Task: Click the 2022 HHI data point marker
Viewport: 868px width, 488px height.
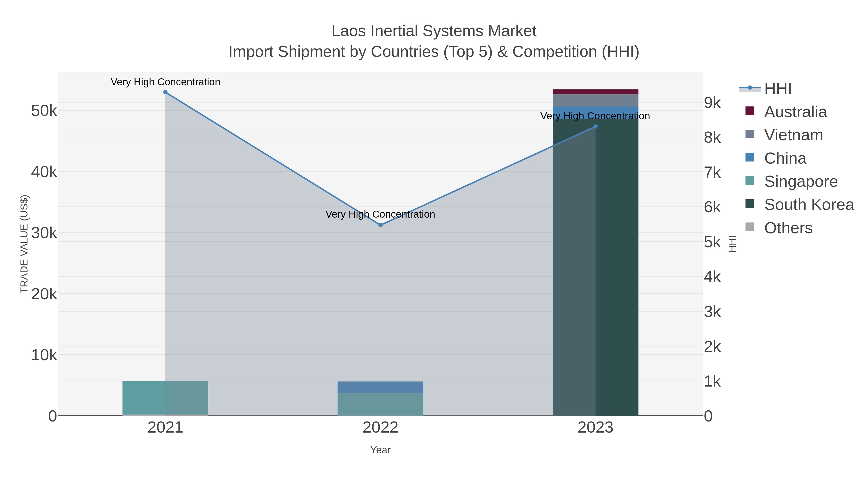Action: pos(380,225)
